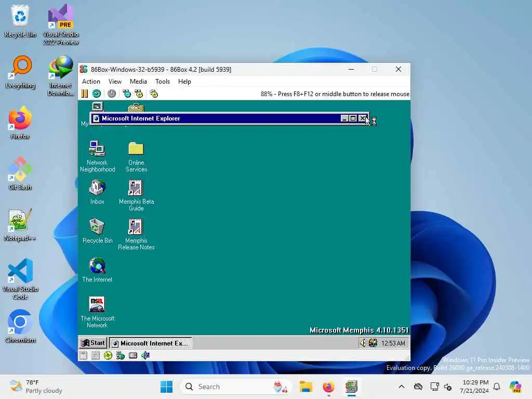The image size is (532, 399).
Task: Minimize the Microsoft Internet Explorer window
Action: pos(344,118)
